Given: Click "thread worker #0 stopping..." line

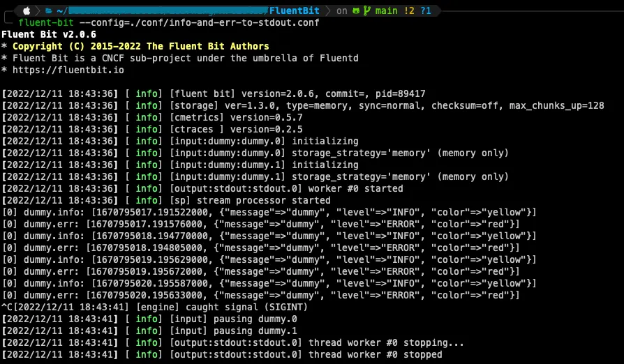Looking at the screenshot, I should 233,343.
